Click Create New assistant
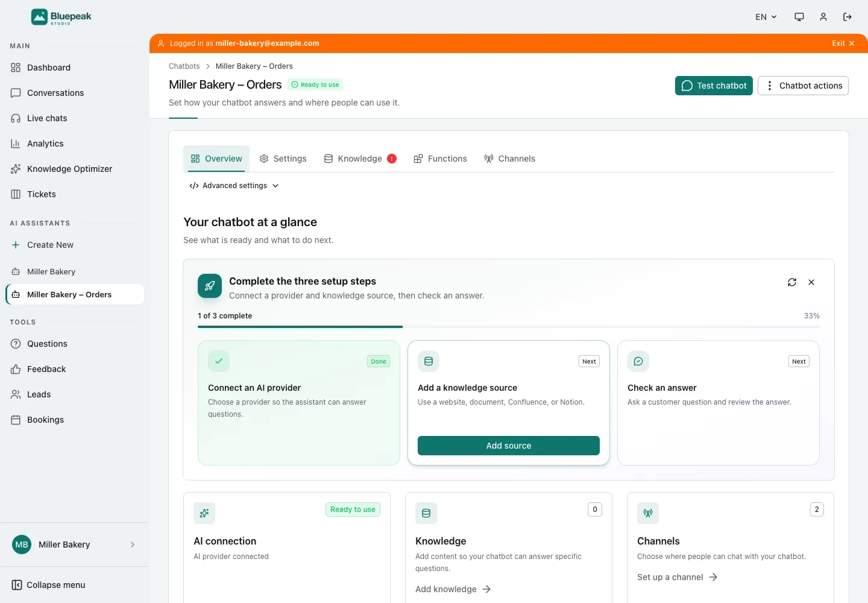868x603 pixels. coord(75,245)
